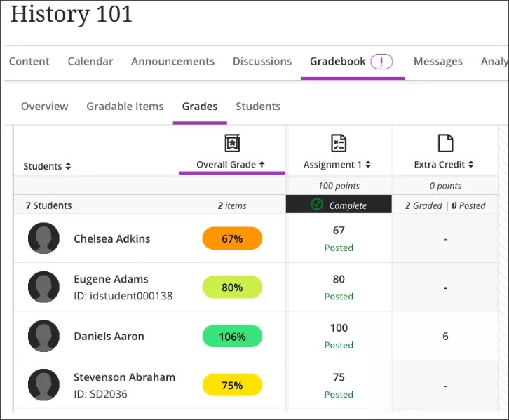The image size is (509, 420).
Task: Toggle Overall Grade sort arrow
Action: [262, 164]
